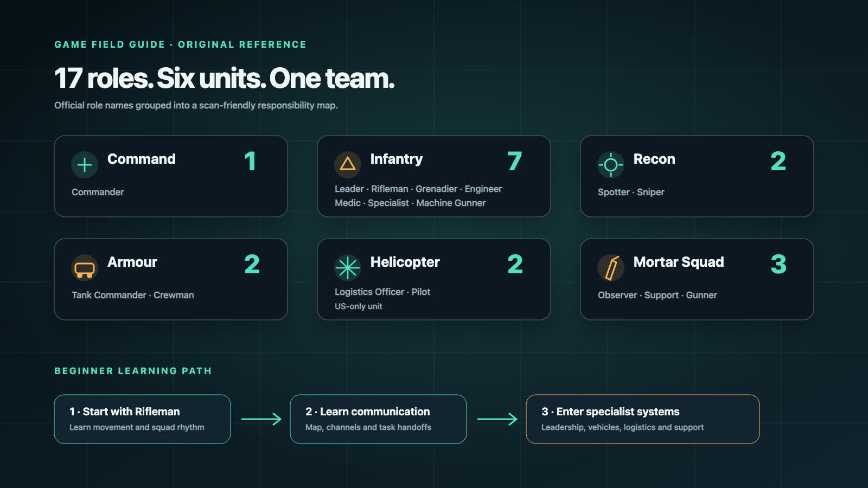Click the Recon role count 2
The width and height of the screenshot is (868, 488).
click(x=778, y=161)
